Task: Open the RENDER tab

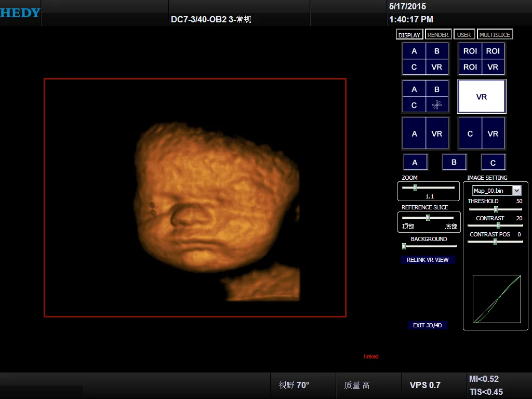Action: 437,35
